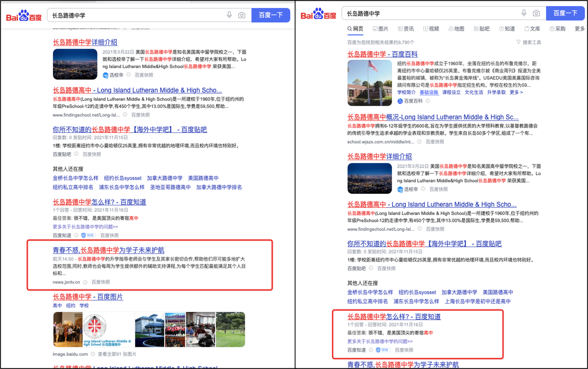Click the microphone voice search icon in left panel
Screen dimensions: 588x369
click(x=229, y=15)
